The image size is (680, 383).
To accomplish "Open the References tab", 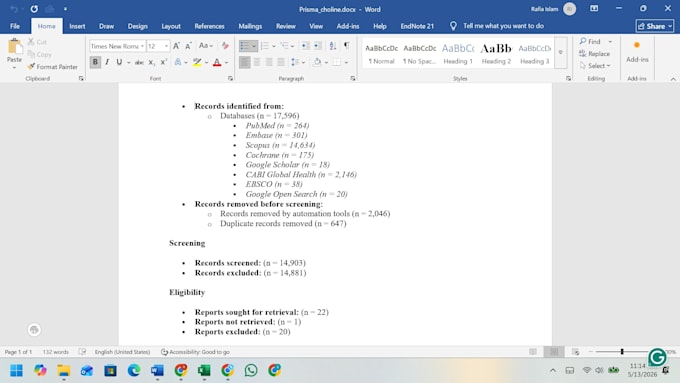I will coord(209,26).
